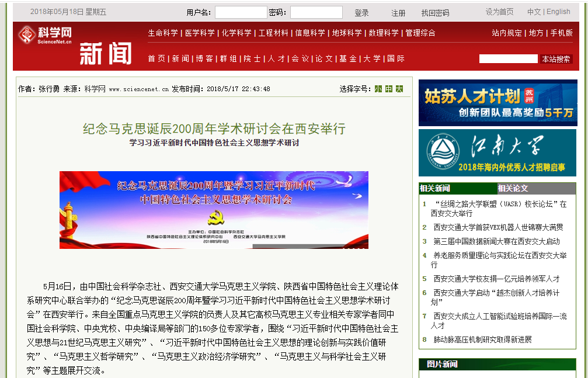Viewport: 588px width, 378px height.
Task: Click the article conference banner image
Action: click(214, 210)
